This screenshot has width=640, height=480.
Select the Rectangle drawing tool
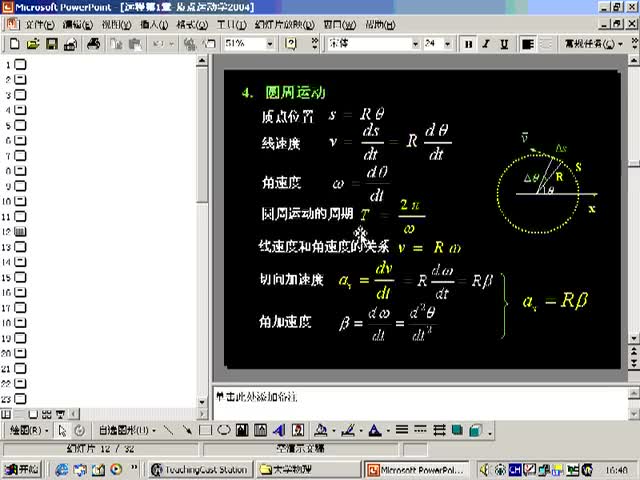coord(205,430)
